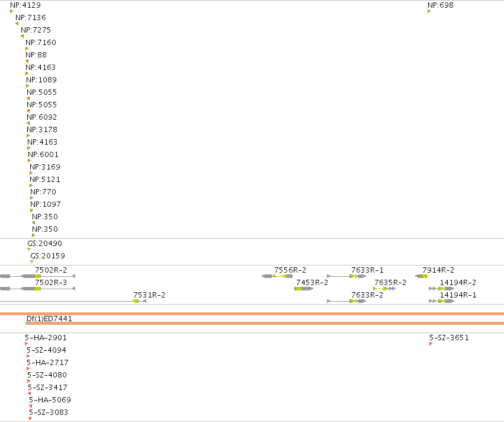Click the NP:698 insertion marker triangle
Screen dimensions: 504x422
click(429, 11)
